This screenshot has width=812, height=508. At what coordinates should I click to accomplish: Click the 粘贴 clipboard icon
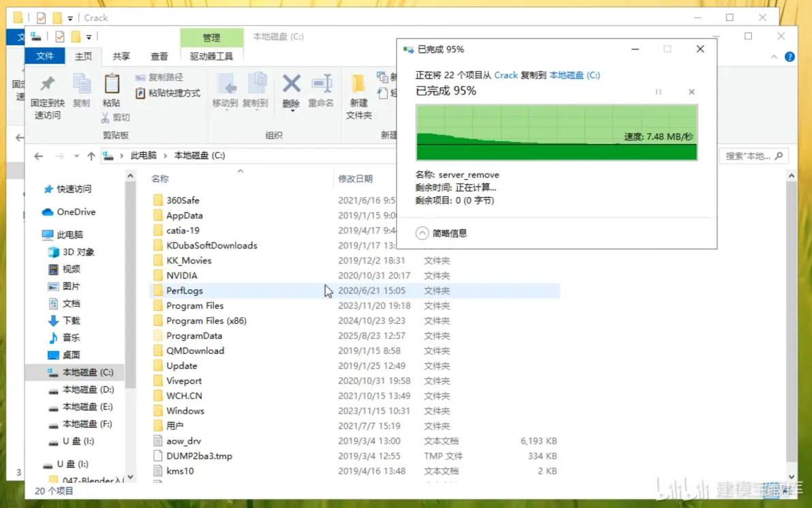[111, 83]
